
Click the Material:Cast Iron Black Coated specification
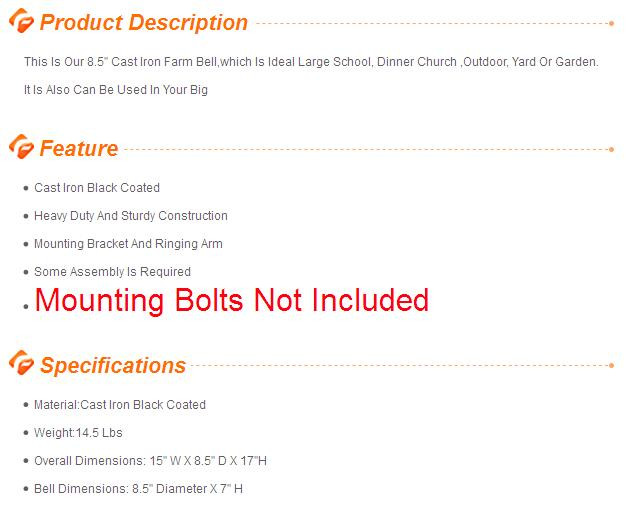click(120, 405)
